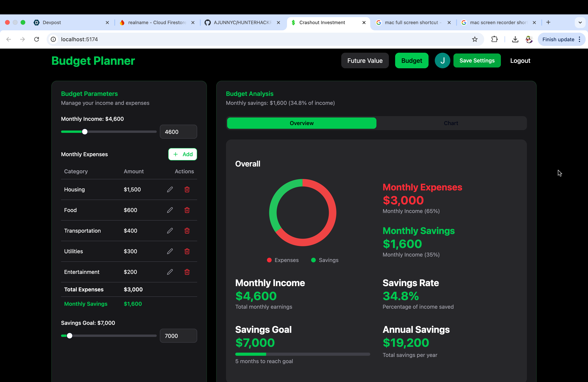
Task: Select the Overview tab
Action: point(301,123)
